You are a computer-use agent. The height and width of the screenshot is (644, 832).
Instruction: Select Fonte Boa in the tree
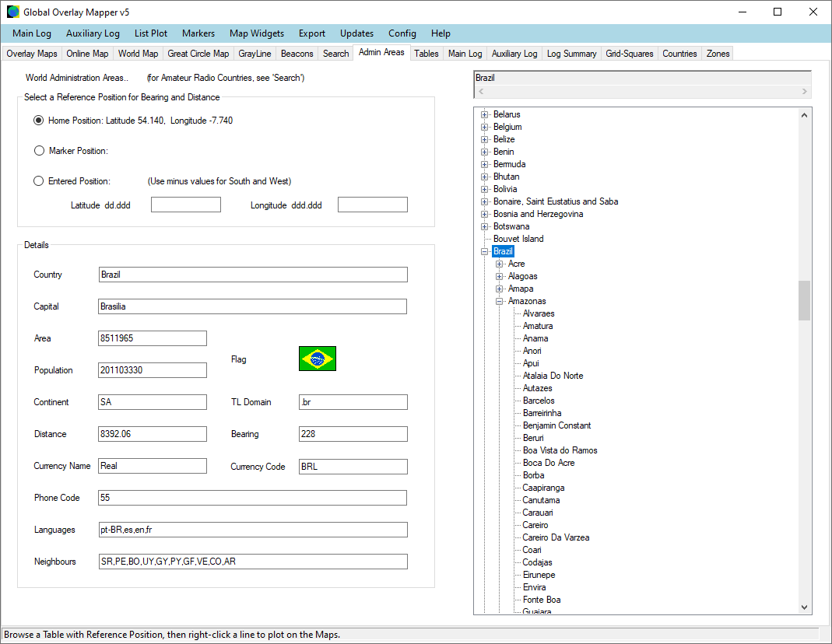point(541,600)
